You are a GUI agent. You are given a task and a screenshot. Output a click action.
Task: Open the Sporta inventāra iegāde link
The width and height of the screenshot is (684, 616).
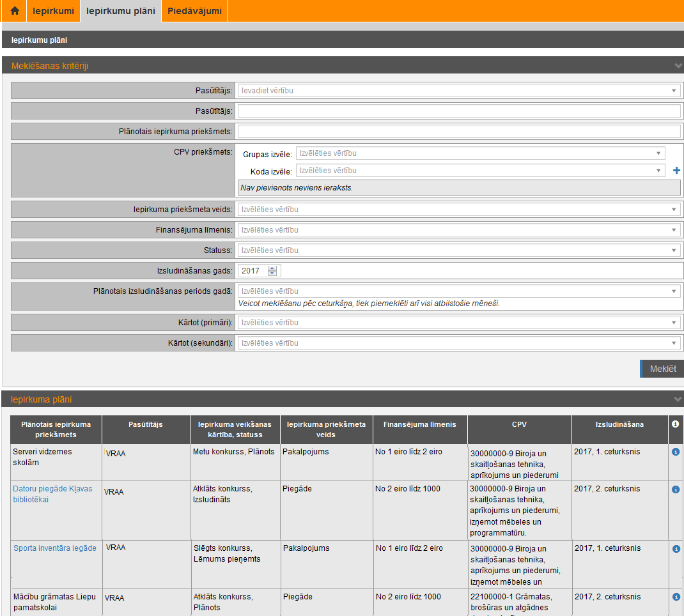tap(55, 548)
